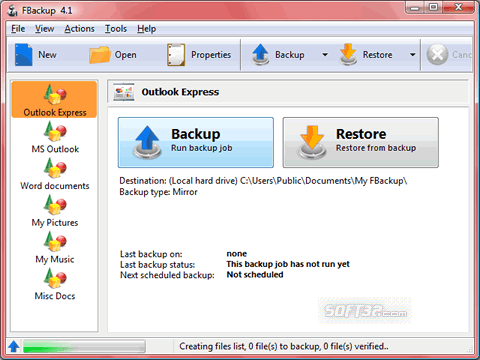The width and height of the screenshot is (480, 360).
Task: Open the Tools menu
Action: tap(116, 29)
